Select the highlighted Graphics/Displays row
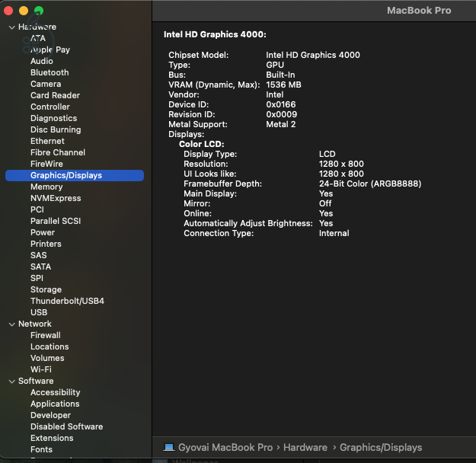This screenshot has height=463, width=476. pyautogui.click(x=75, y=175)
